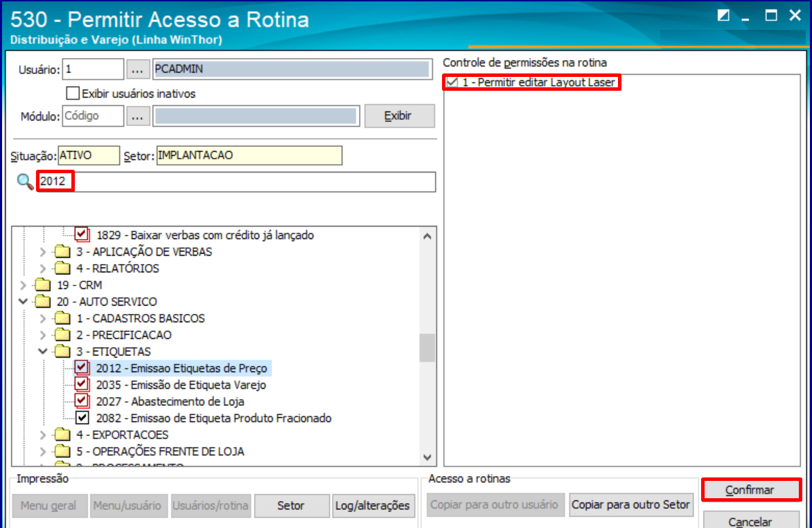
Task: Open user lookup button next to Usuário
Action: pyautogui.click(x=137, y=69)
